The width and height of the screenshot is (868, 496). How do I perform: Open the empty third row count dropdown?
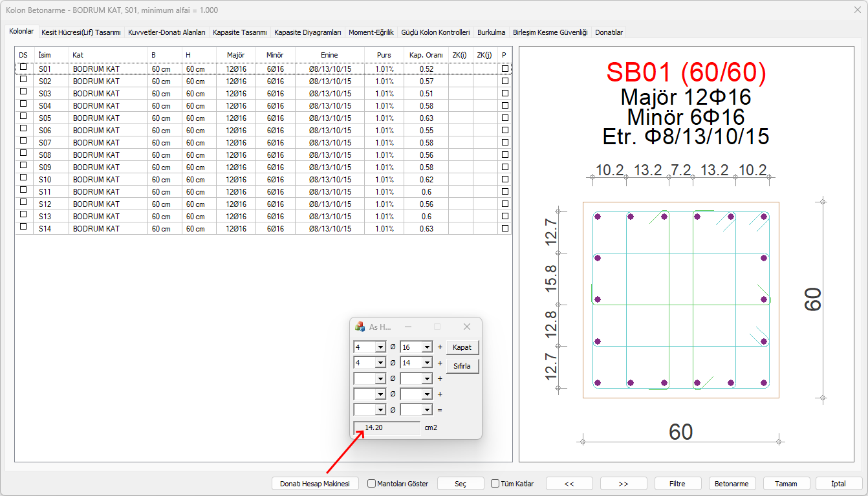pos(380,378)
